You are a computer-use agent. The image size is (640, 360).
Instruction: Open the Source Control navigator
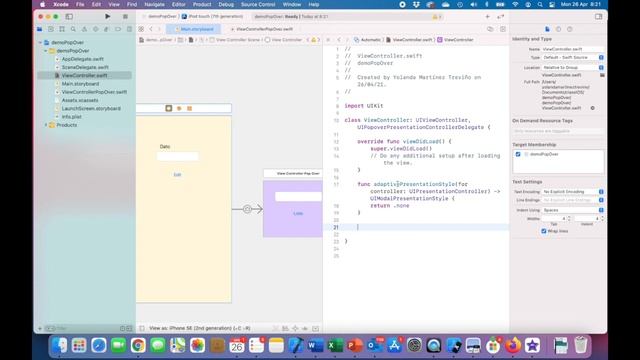click(x=51, y=29)
